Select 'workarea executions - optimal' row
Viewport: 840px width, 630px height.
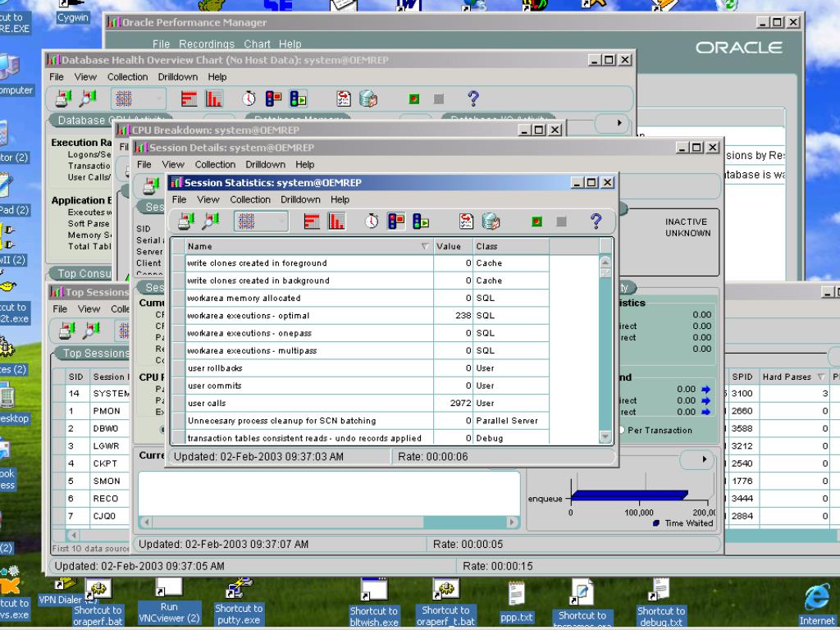point(367,316)
